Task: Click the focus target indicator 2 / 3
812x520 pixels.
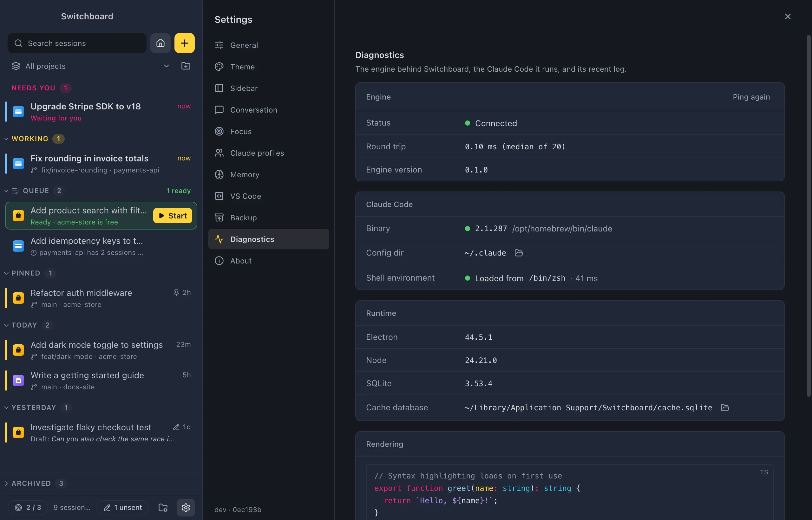Action: tap(28, 507)
